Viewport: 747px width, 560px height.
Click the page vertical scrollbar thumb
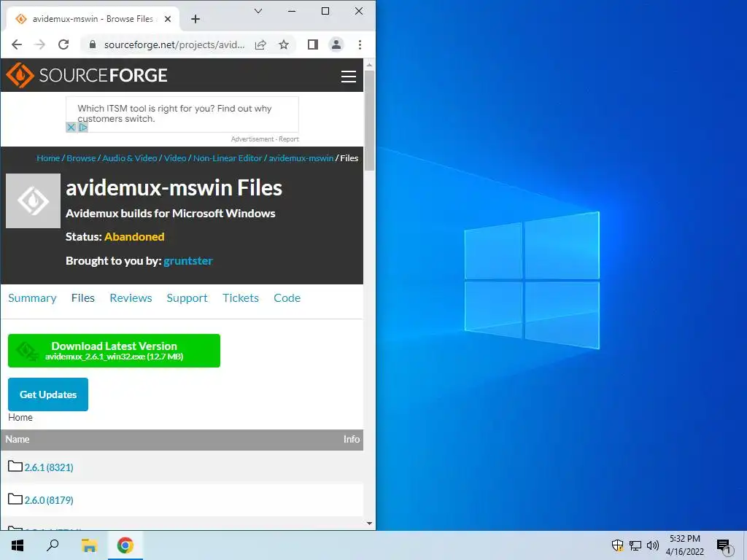tap(369, 120)
